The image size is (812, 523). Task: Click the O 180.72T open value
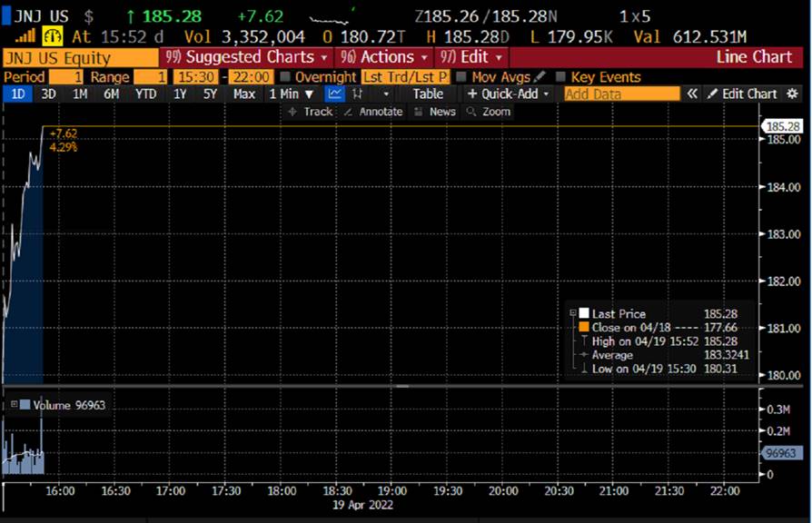[364, 36]
